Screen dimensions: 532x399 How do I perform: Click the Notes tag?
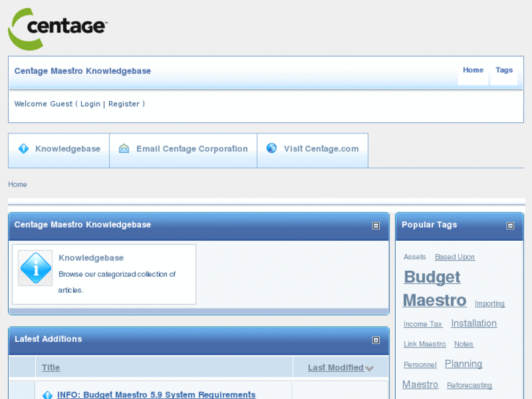463,344
